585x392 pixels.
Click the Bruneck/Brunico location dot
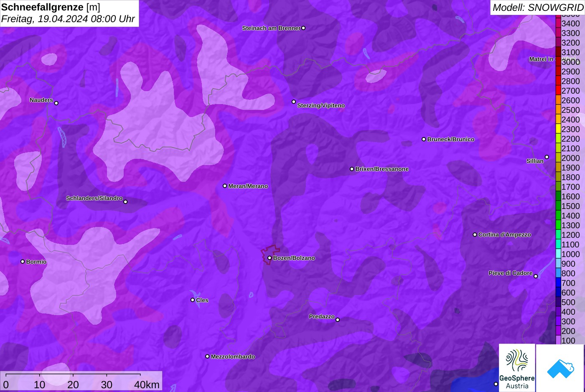(424, 139)
